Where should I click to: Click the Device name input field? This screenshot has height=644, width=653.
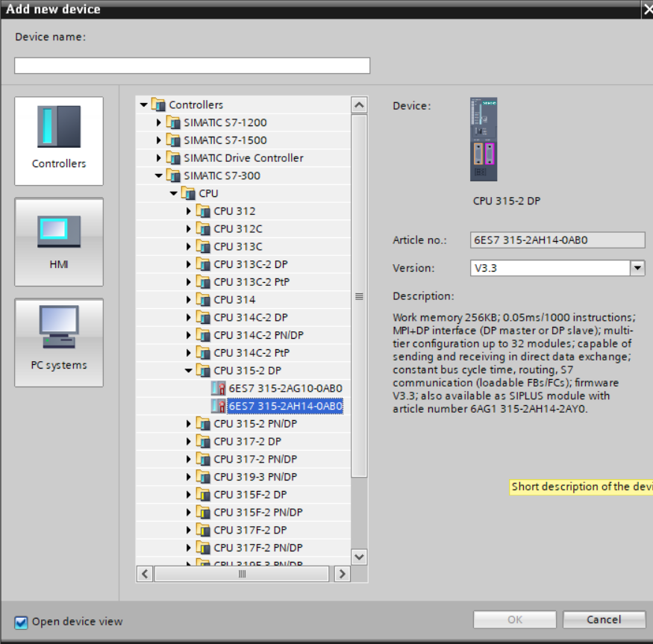pos(192,66)
